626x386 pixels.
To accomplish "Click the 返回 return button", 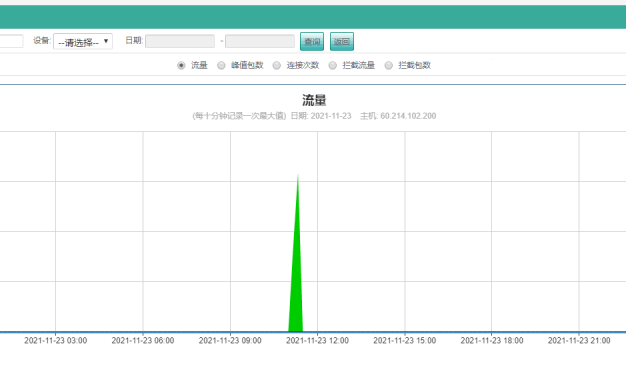I will [342, 42].
